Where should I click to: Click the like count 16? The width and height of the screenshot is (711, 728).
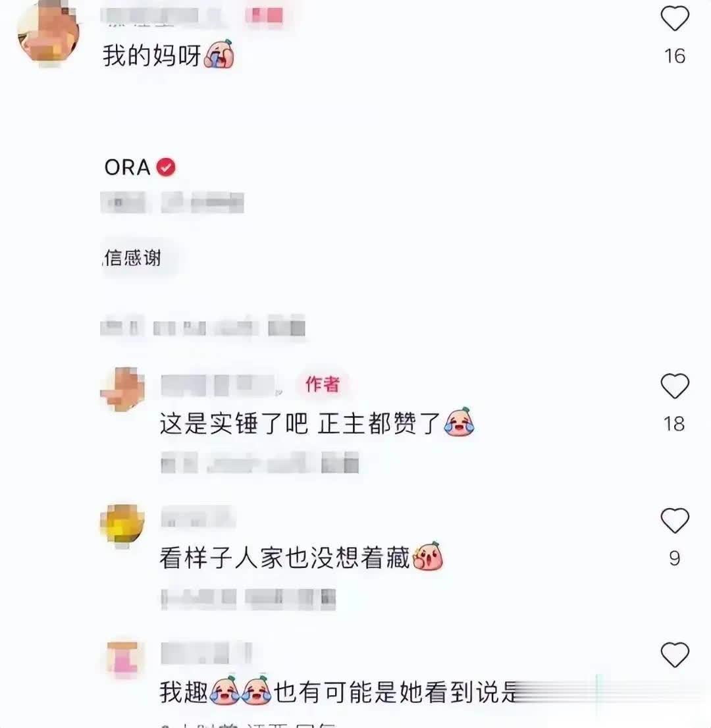click(674, 56)
